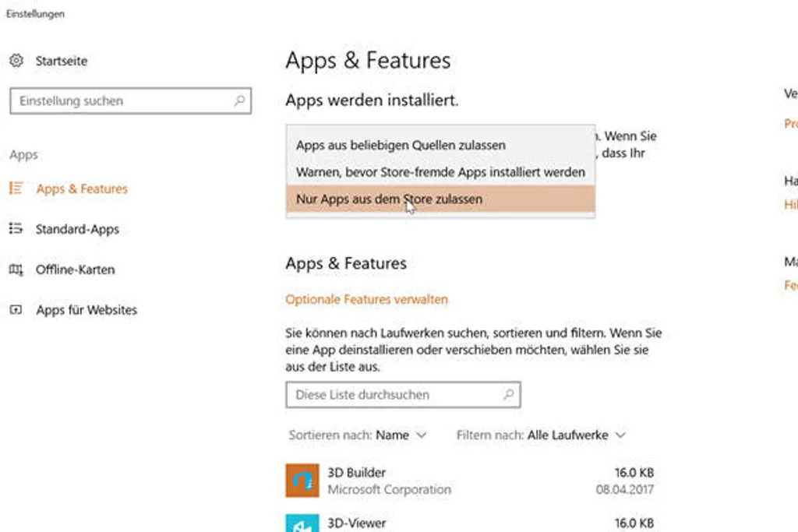
Task: Focus the Einstellung suchen search field
Action: [x=131, y=100]
